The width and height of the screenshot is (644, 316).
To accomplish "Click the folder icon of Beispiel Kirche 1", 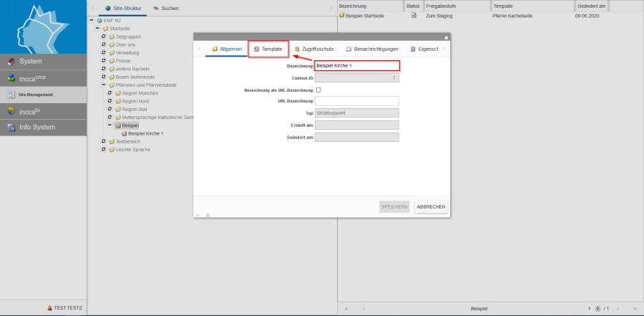I will [x=124, y=133].
